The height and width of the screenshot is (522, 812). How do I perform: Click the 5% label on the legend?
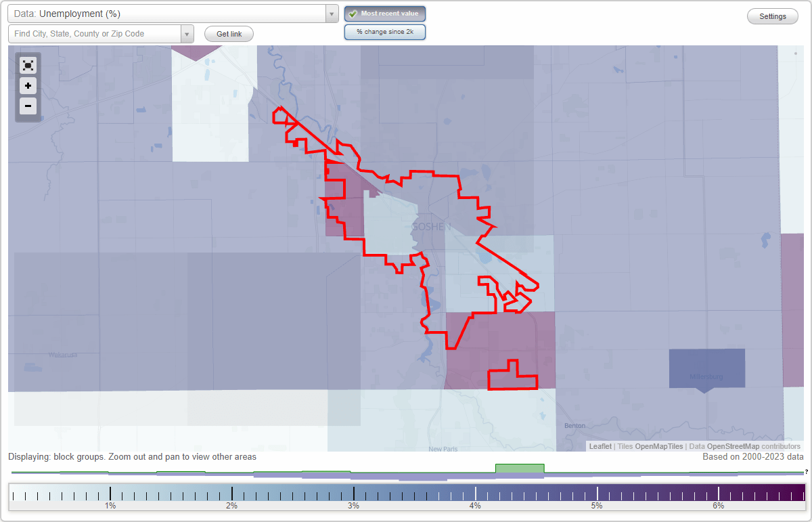click(x=597, y=506)
